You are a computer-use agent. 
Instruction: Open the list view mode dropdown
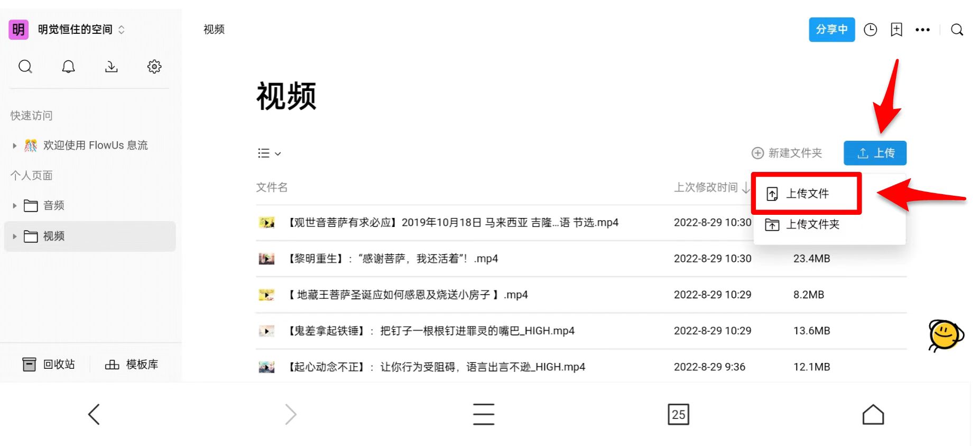point(269,153)
